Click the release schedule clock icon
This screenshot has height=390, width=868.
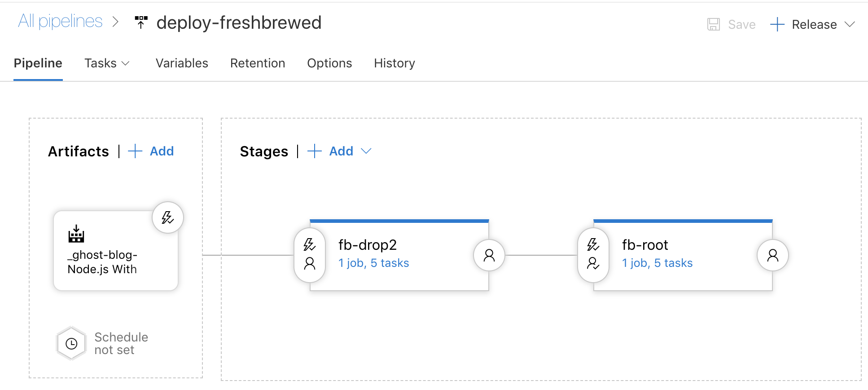click(x=71, y=344)
